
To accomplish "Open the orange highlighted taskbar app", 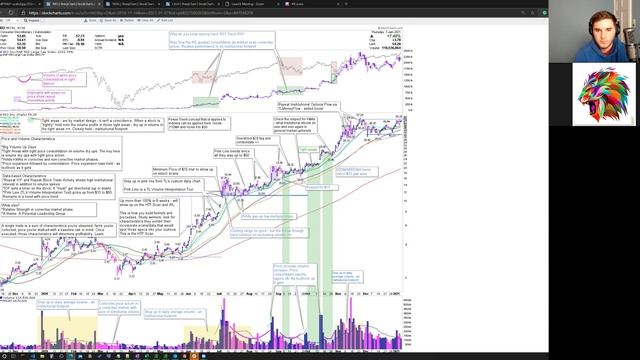I will (195, 356).
